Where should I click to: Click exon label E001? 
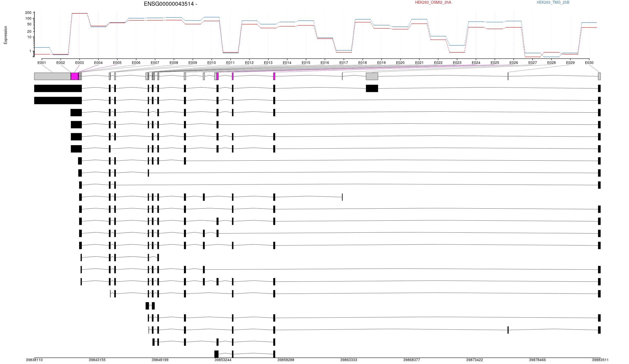(42, 63)
